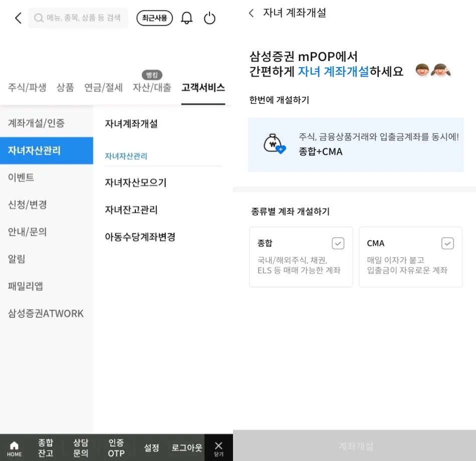Open 아동수당계좌변경 menu item
This screenshot has width=476, height=461.
pyautogui.click(x=140, y=237)
